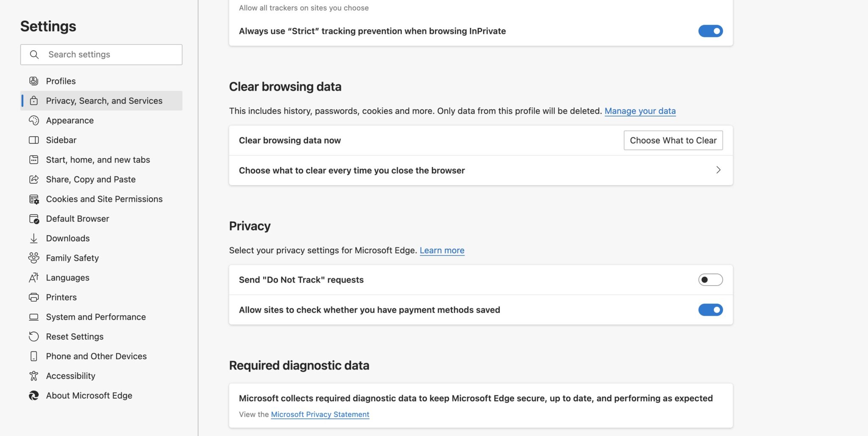Open Printers using the printer icon
The height and width of the screenshot is (436, 868).
point(34,297)
